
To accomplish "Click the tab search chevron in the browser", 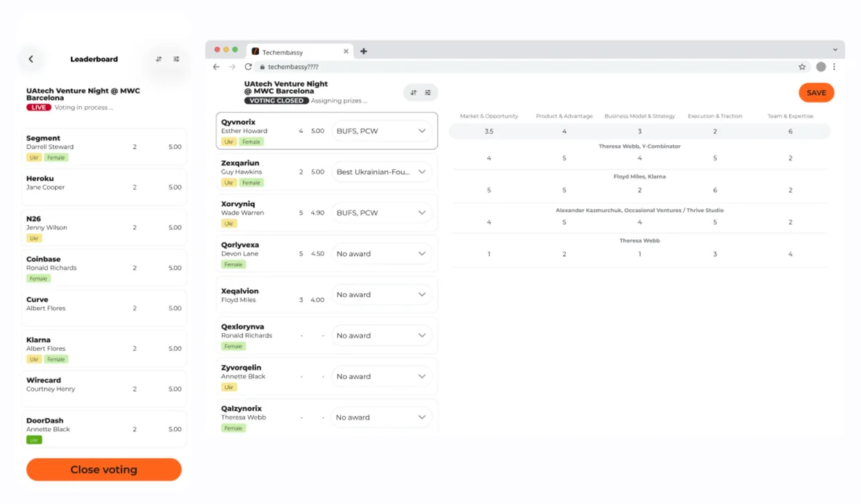I will (835, 50).
